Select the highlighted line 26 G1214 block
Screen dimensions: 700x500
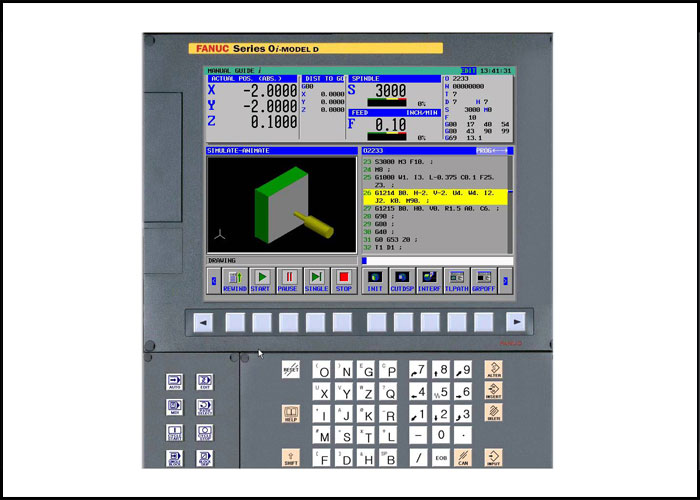point(435,197)
